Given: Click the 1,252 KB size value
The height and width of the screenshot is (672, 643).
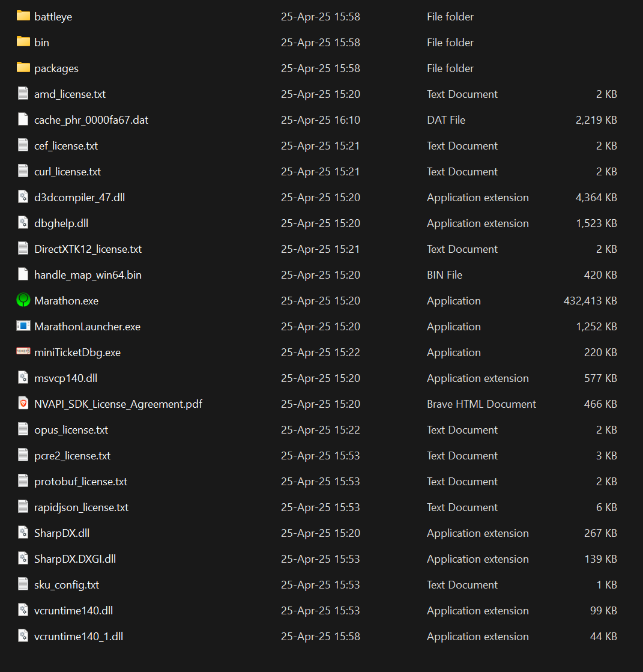Looking at the screenshot, I should [x=596, y=327].
